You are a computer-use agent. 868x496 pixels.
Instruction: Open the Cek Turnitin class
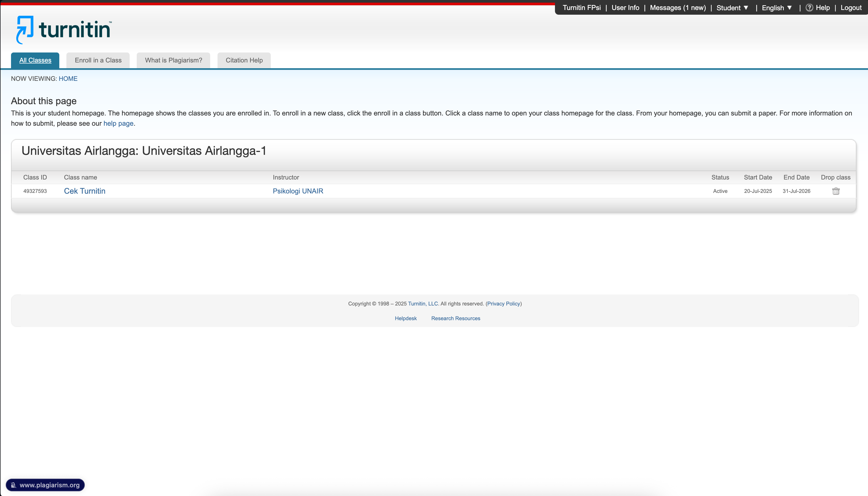click(x=84, y=191)
